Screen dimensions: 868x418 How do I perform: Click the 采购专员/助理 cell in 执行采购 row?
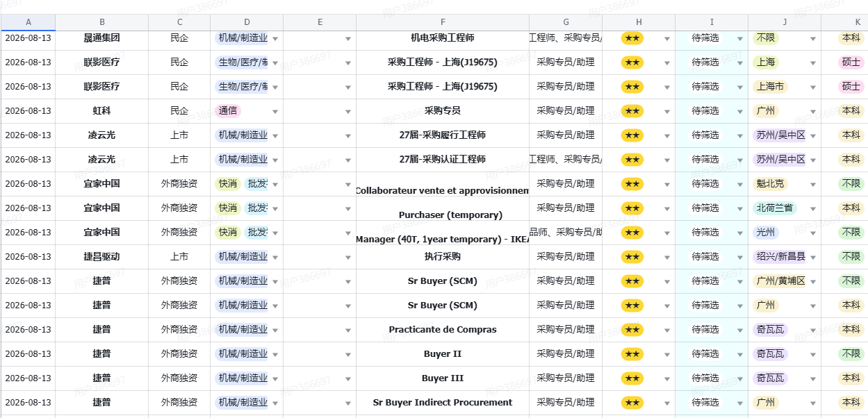point(566,257)
